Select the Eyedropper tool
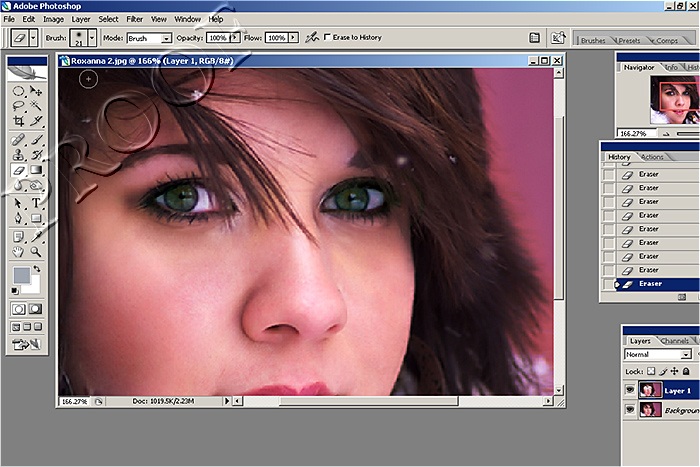700x467 pixels. pyautogui.click(x=36, y=237)
